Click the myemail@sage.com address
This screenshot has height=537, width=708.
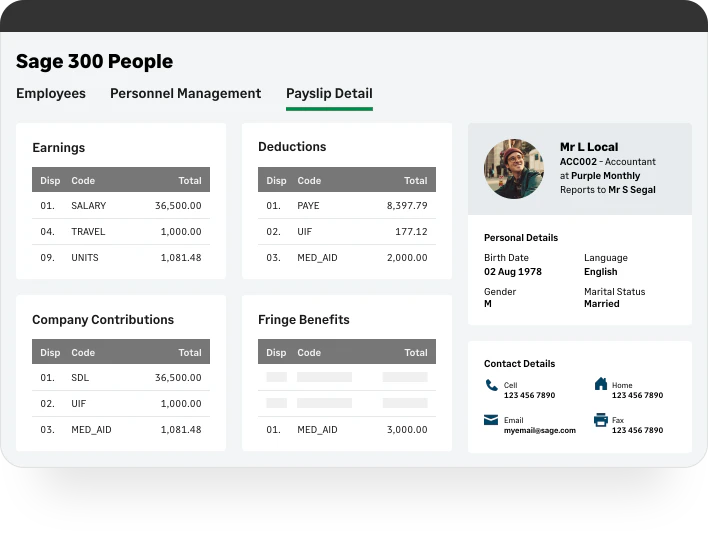point(540,430)
